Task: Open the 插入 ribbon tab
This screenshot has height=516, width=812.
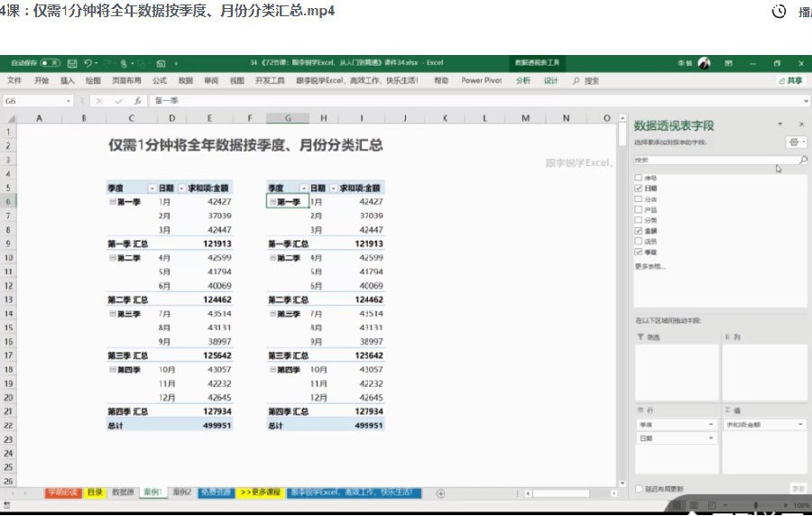Action: pos(68,80)
